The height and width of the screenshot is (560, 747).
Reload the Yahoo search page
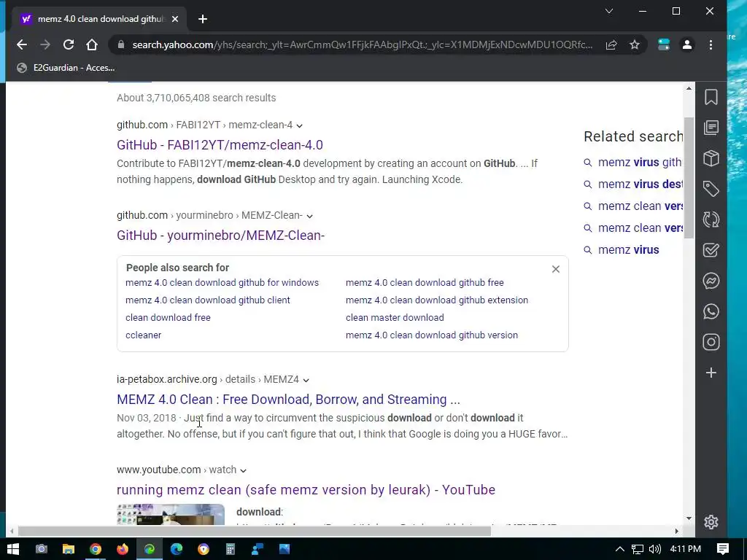click(x=69, y=44)
